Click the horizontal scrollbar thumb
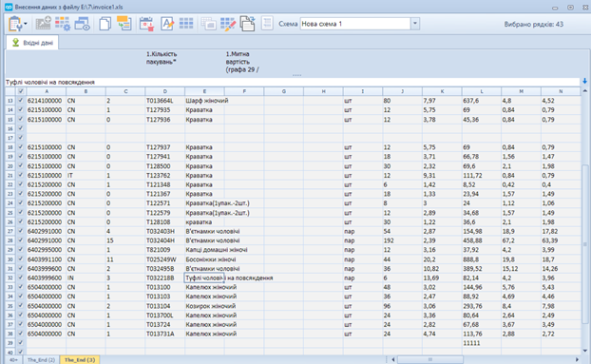 tap(430, 359)
